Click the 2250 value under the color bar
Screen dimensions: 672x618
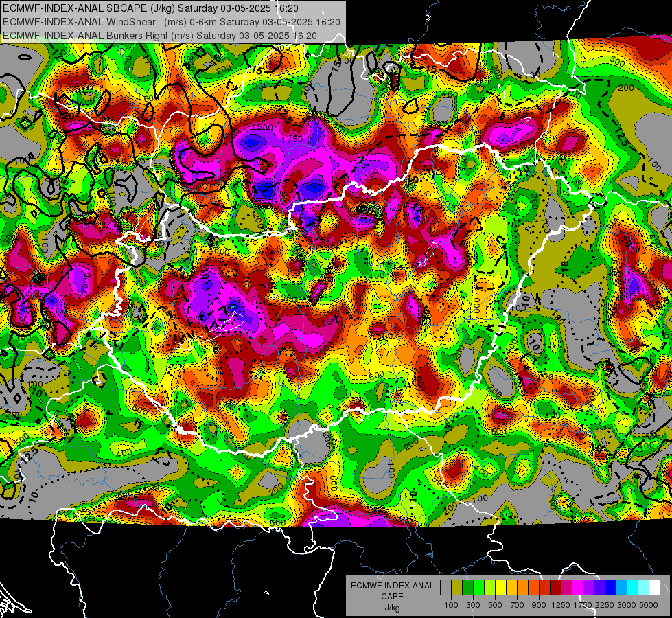pyautogui.click(x=605, y=605)
